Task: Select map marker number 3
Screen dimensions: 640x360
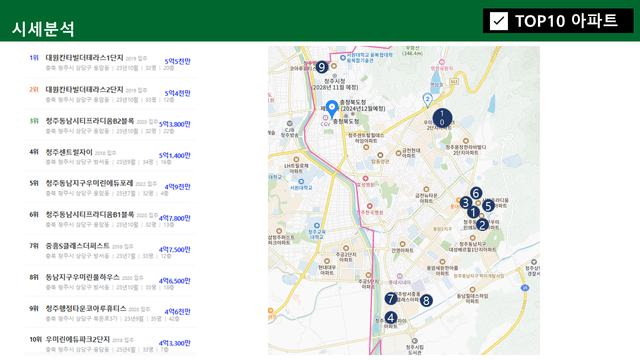Action: point(466,202)
